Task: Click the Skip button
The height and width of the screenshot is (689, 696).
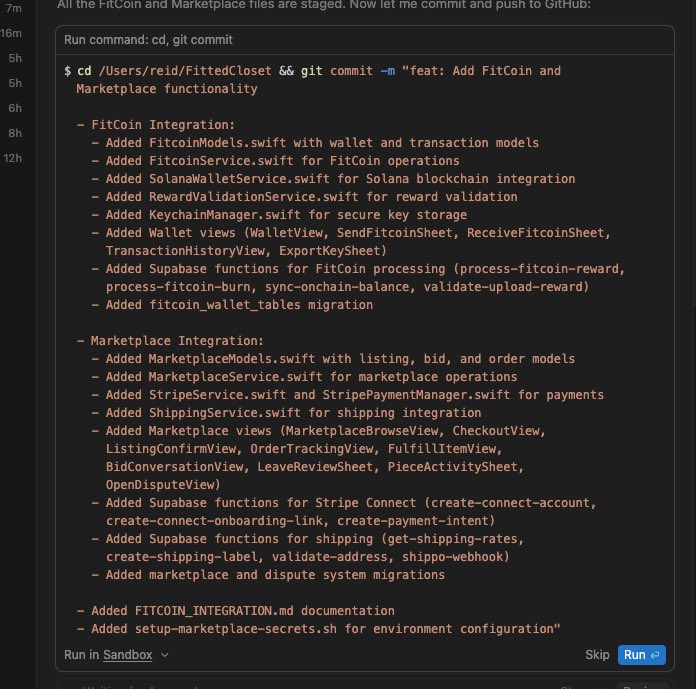Action: (597, 655)
